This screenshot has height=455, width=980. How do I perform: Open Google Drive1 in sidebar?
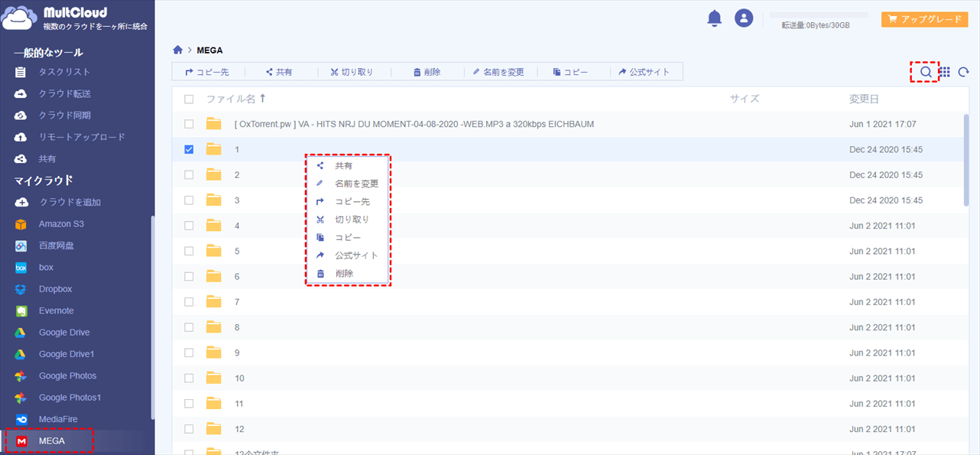(x=67, y=354)
